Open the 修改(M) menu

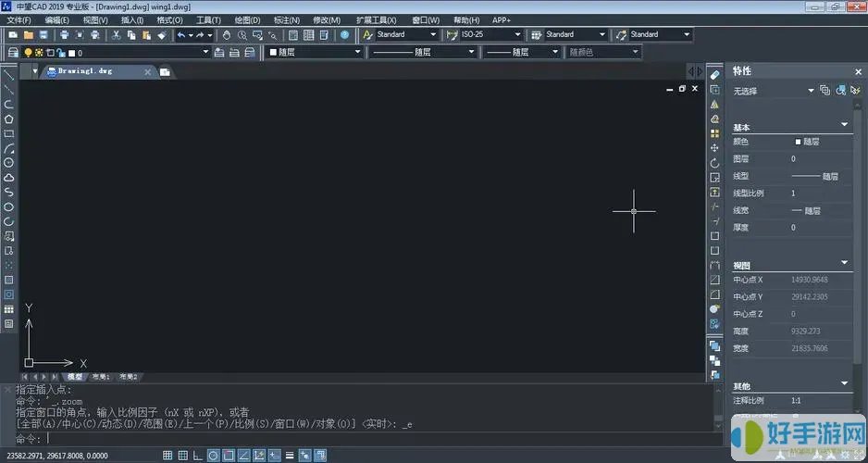[x=327, y=20]
